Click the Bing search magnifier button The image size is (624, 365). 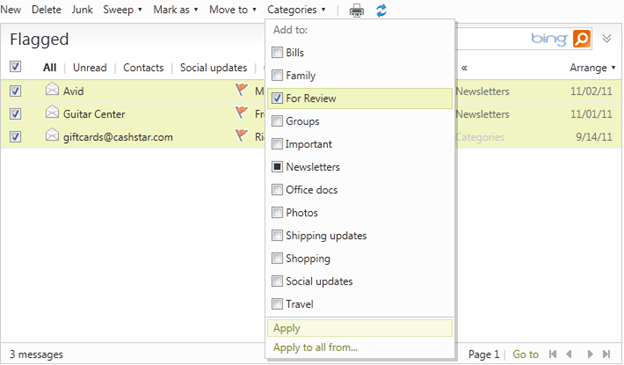[x=582, y=39]
